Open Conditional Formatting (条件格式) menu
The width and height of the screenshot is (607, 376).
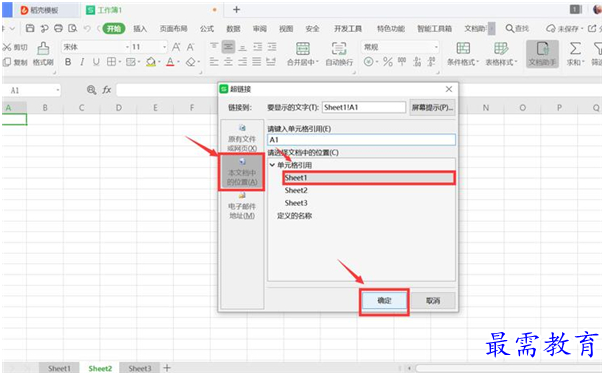pyautogui.click(x=463, y=53)
